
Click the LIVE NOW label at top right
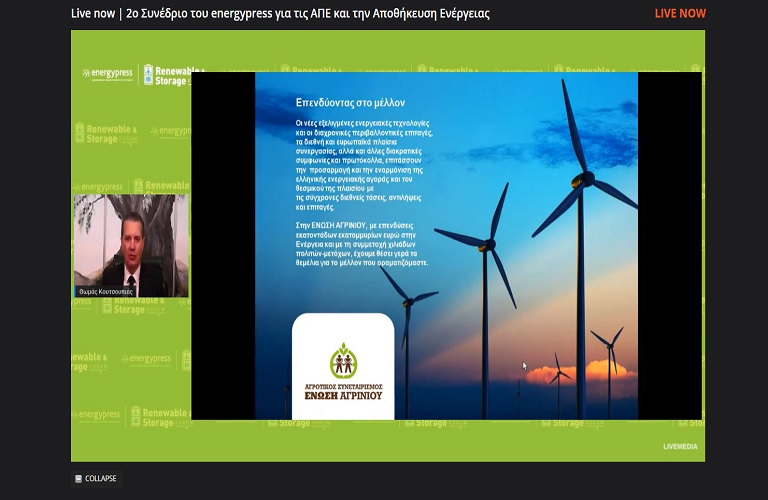tap(680, 14)
